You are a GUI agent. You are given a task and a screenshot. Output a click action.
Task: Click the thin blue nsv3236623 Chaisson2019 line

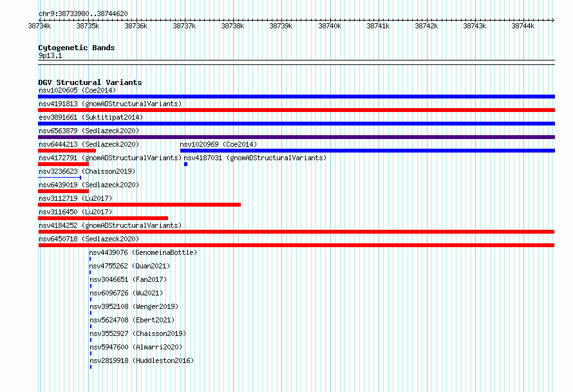tap(60, 178)
